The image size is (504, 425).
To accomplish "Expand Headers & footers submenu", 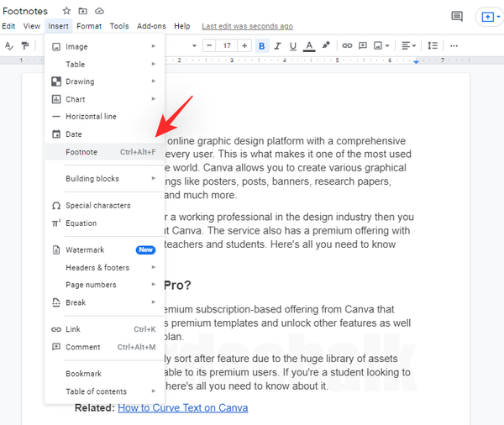I will point(104,267).
